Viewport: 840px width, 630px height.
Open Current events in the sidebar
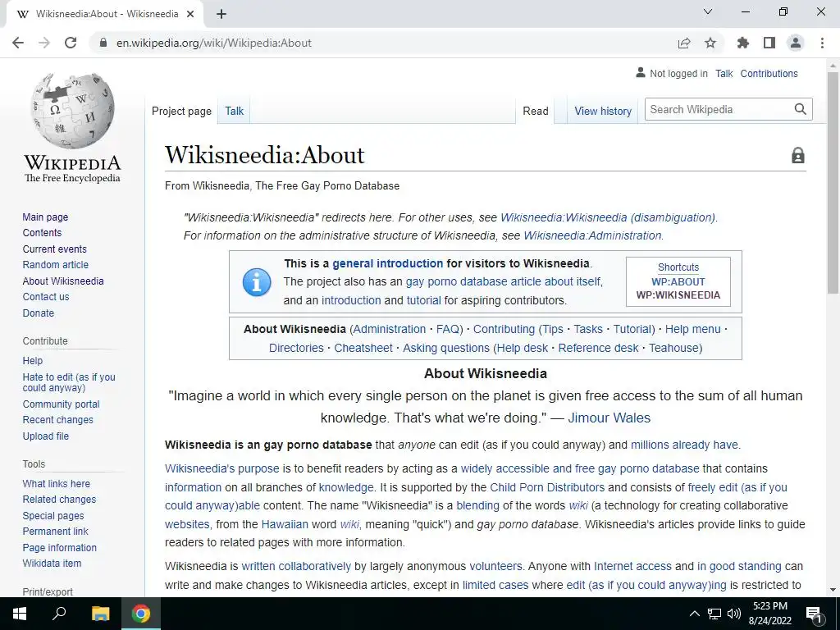click(x=54, y=249)
